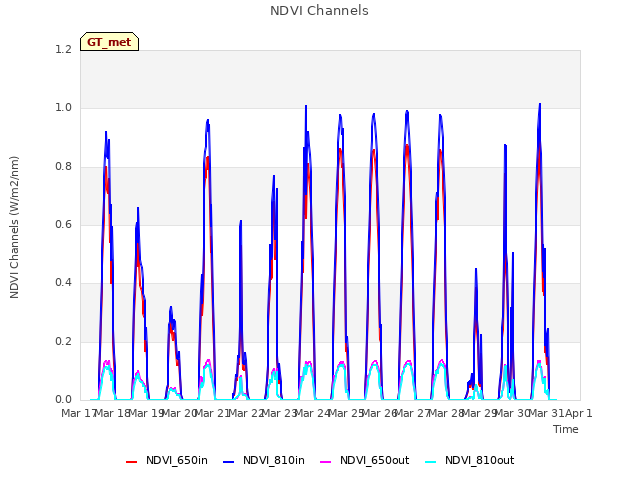This screenshot has height=480, width=640.
Task: Click the magenta NDVI_650out legend swatch
Action: 325,462
